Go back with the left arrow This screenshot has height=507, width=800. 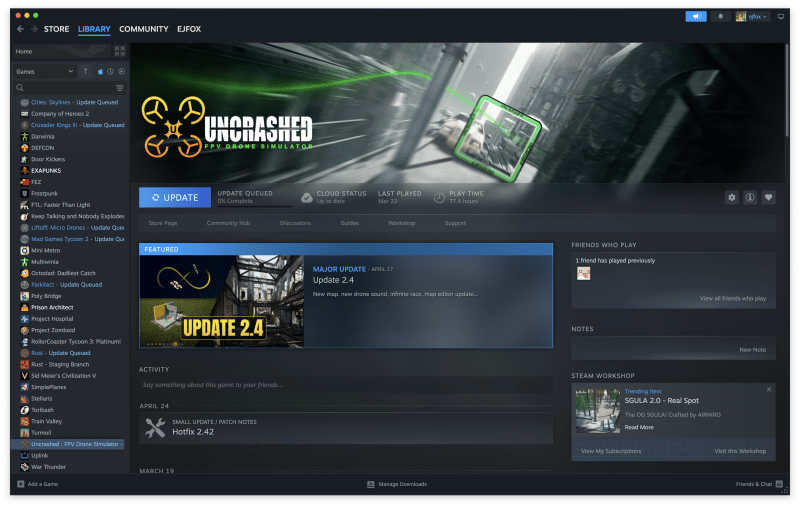20,29
